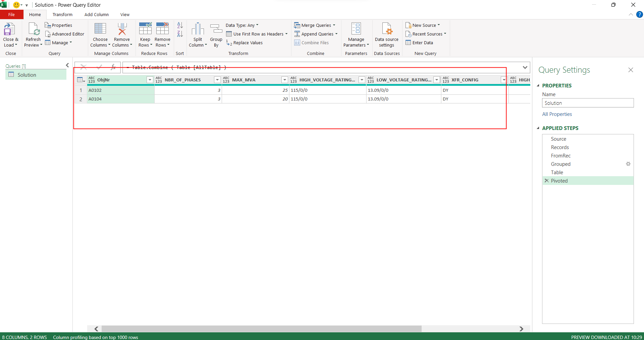Open the Advanced Editor

65,34
